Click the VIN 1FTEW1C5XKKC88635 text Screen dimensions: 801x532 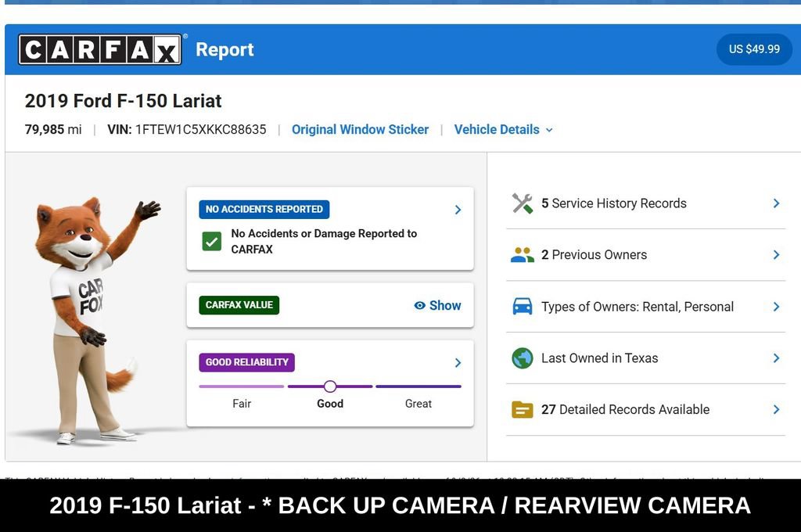tap(187, 130)
